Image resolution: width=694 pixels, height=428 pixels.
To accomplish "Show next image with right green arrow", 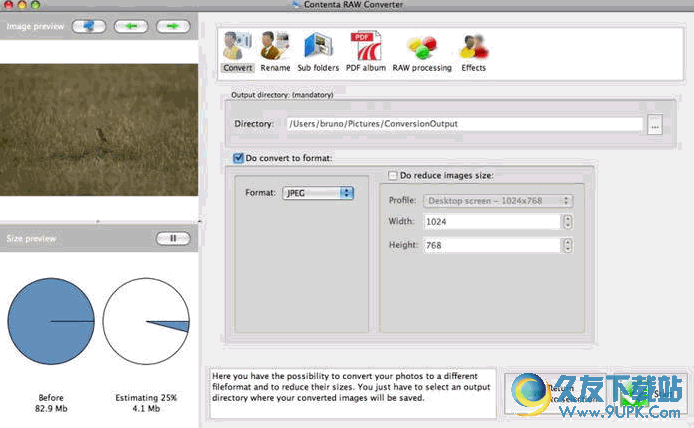I will (173, 26).
